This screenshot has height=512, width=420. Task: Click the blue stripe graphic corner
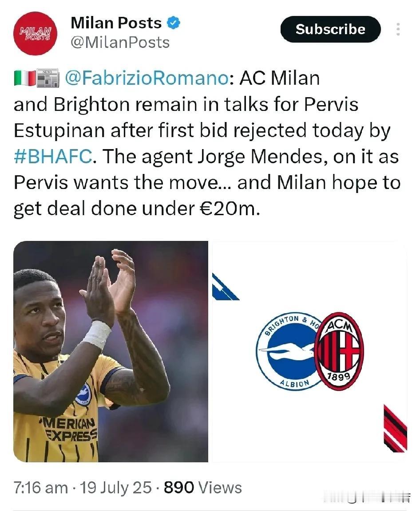[x=225, y=287]
